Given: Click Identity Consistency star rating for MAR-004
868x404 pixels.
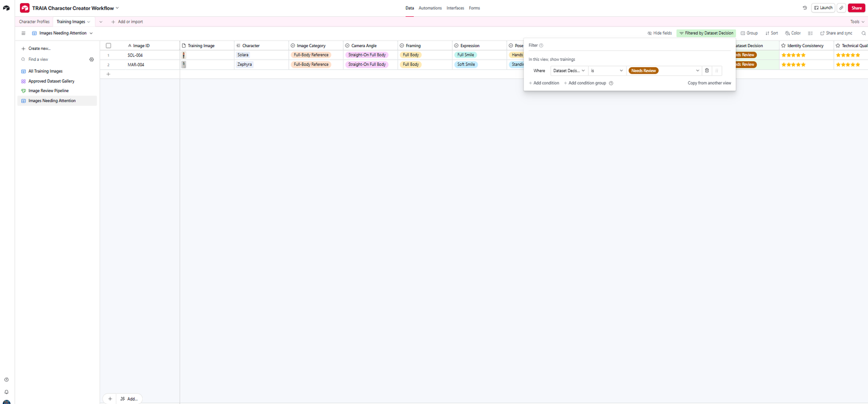Looking at the screenshot, I should pyautogui.click(x=793, y=65).
